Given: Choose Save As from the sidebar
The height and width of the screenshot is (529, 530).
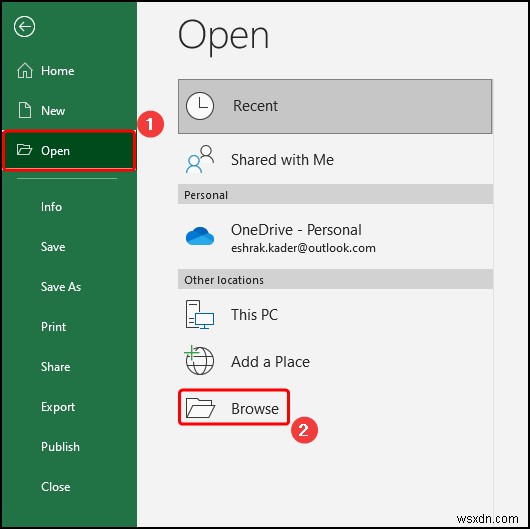Looking at the screenshot, I should (69, 287).
